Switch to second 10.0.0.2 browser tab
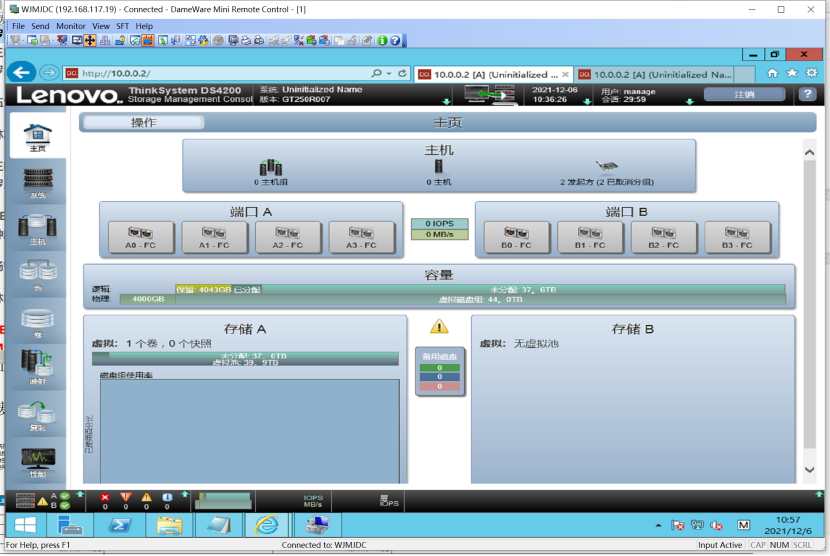The height and width of the screenshot is (556, 830). [662, 74]
